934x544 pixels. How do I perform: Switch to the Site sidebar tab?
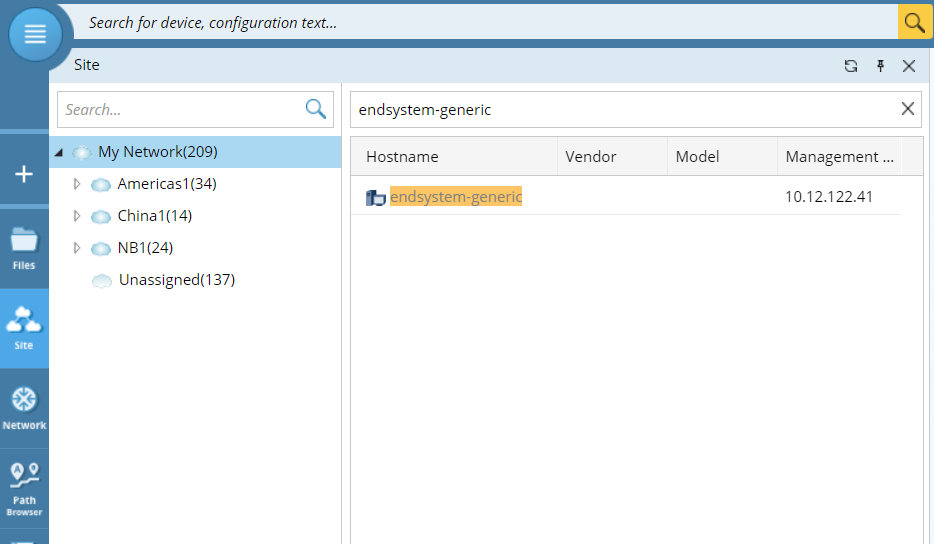click(24, 328)
